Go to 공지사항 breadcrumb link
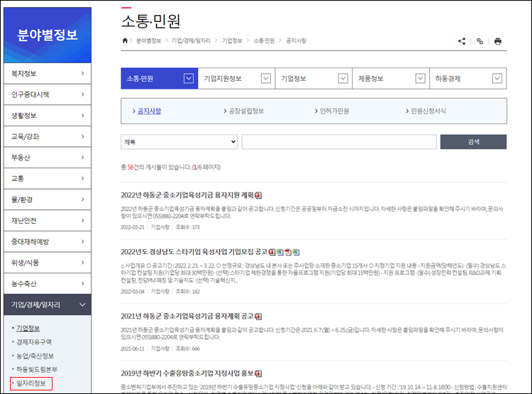Viewport: 532px width, 394px height. (x=296, y=40)
